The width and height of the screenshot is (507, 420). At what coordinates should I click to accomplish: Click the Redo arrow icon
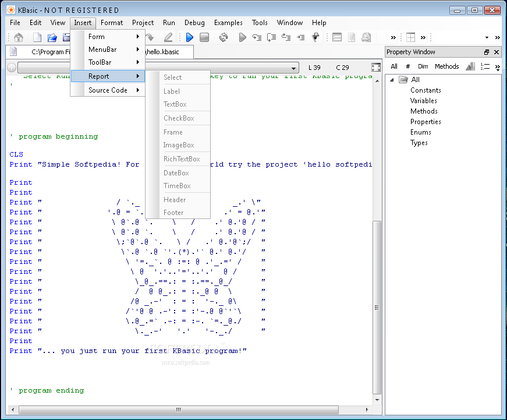point(150,37)
